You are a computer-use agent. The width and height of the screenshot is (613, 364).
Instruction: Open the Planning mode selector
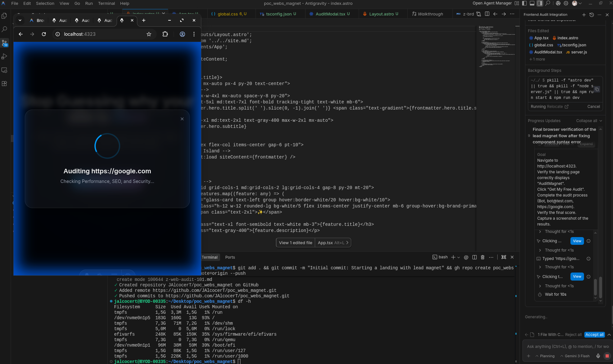pyautogui.click(x=546, y=356)
